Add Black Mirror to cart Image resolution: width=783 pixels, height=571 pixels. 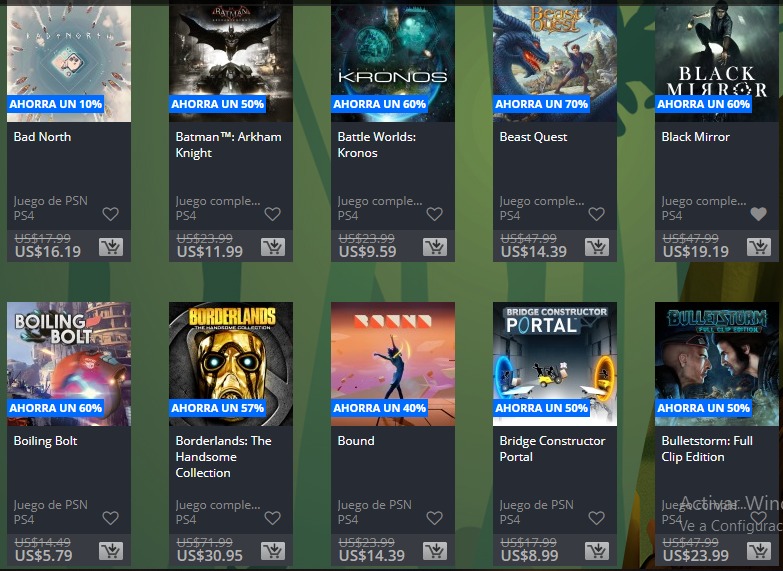click(x=759, y=247)
